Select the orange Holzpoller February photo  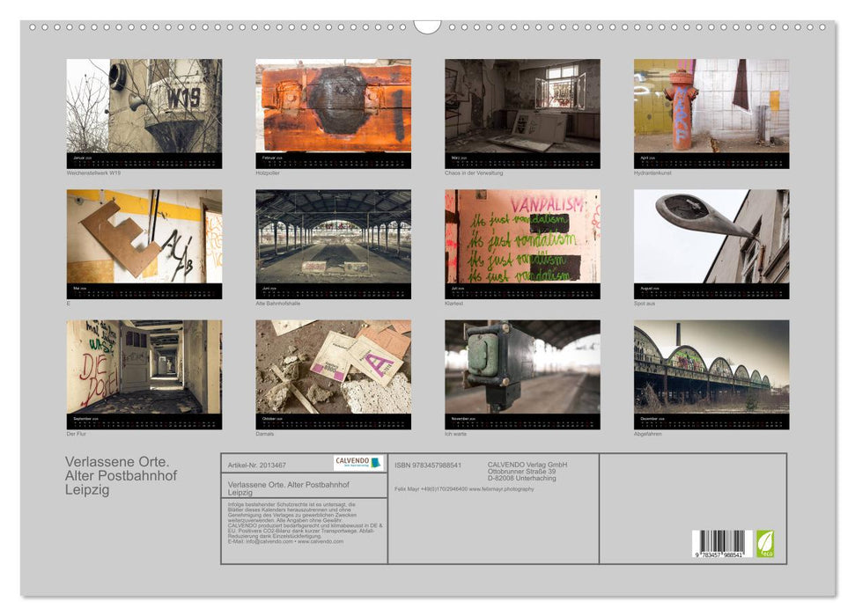(x=333, y=106)
